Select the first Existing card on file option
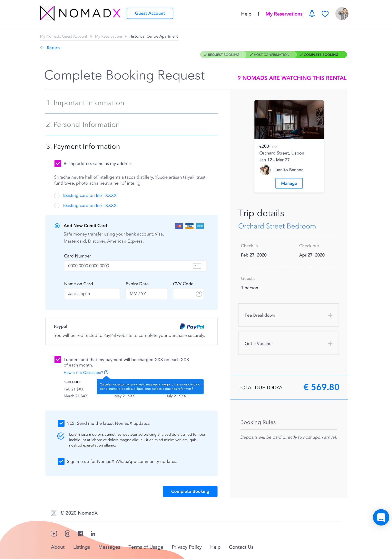The width and height of the screenshot is (392, 559). click(57, 195)
